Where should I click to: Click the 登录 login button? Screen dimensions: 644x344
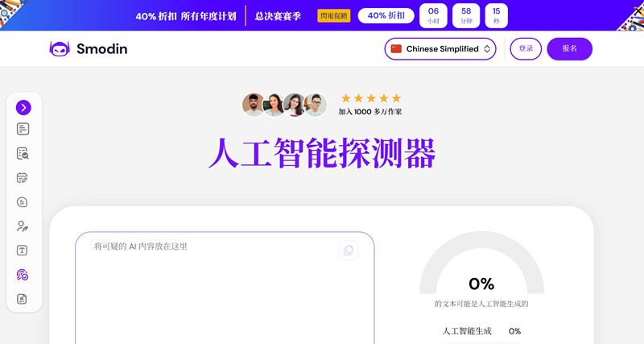(526, 49)
